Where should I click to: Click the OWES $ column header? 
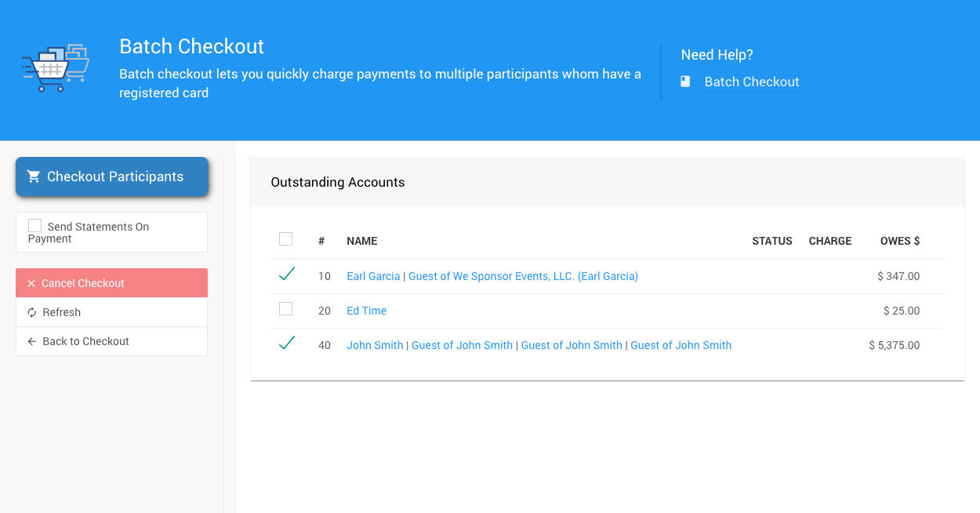pos(899,241)
